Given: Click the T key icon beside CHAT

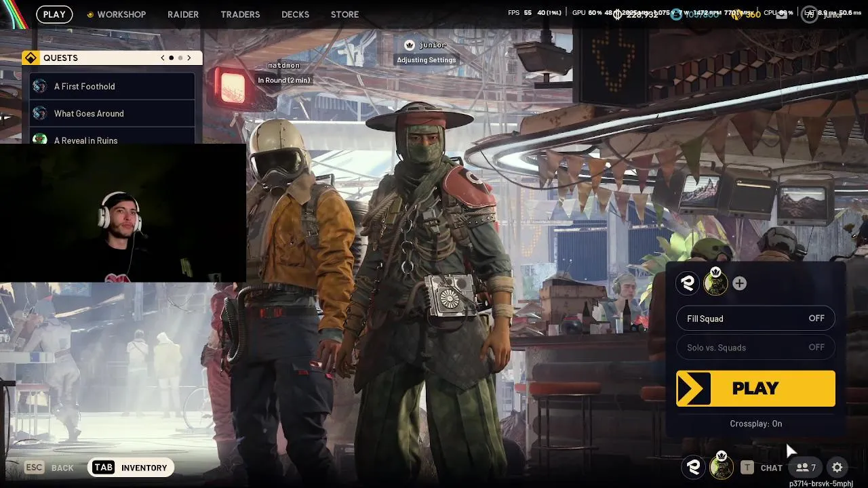Looking at the screenshot, I should coord(747,467).
